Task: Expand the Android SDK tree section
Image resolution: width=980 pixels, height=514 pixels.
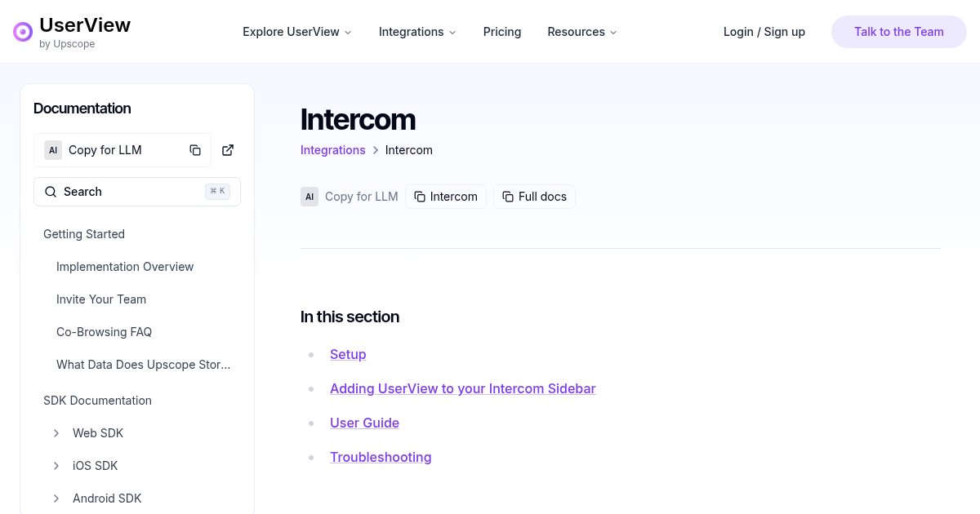Action: tap(56, 498)
